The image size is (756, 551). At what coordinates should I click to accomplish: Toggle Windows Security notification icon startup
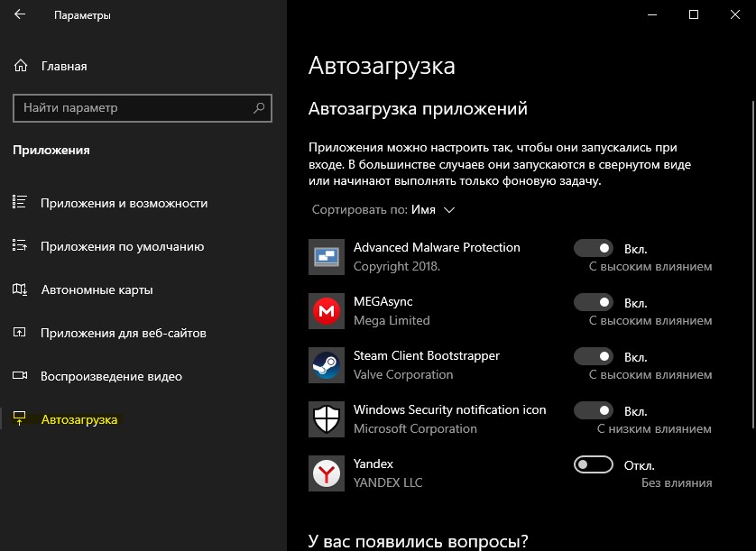(593, 410)
